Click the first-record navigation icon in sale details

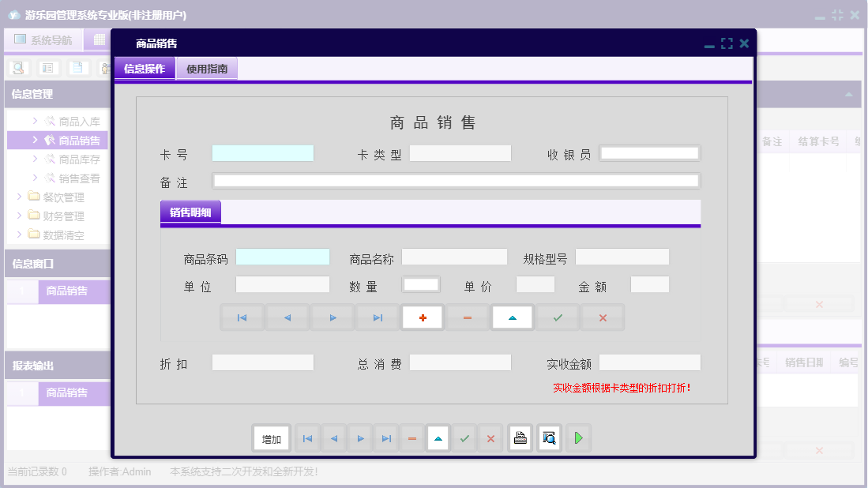coord(242,317)
